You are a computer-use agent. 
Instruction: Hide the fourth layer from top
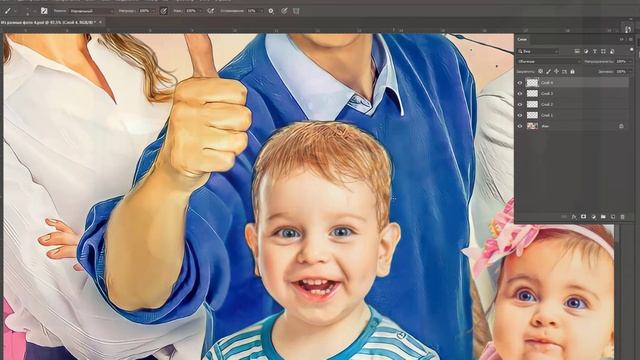coord(520,115)
